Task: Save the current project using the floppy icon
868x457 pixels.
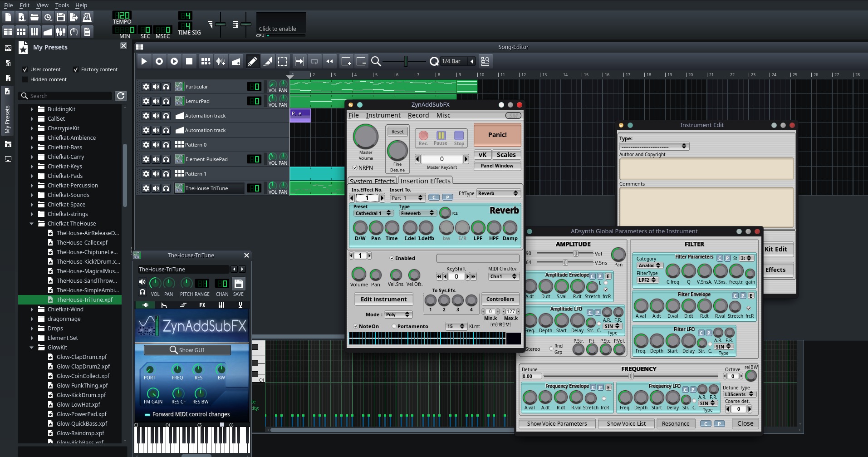Action: [61, 17]
